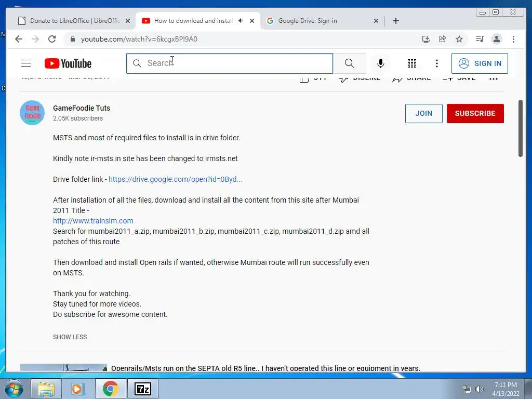Click the Openrails/Msts SEPTA comment title text
Viewport: 532px width, 399px height.
tap(265, 368)
